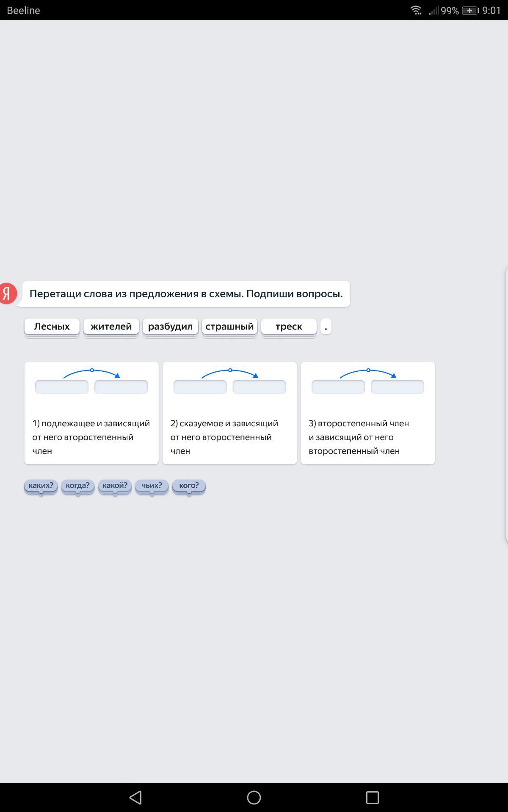
Task: Pick the question tag 'чьих?'
Action: 152,486
